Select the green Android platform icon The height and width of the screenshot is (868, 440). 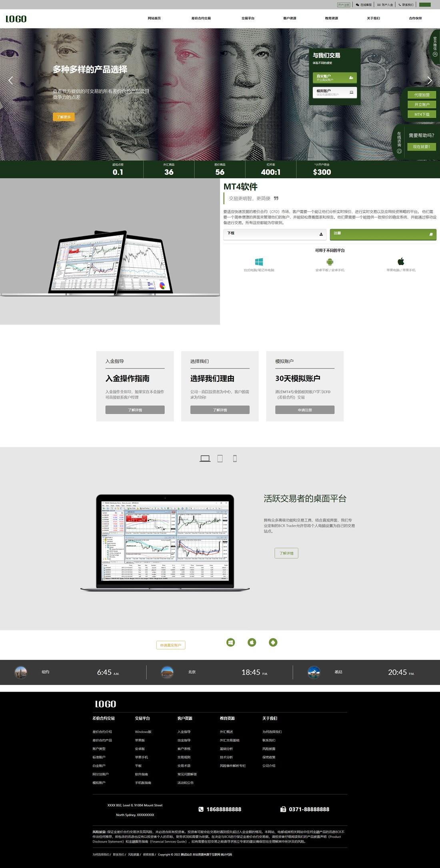tap(330, 262)
